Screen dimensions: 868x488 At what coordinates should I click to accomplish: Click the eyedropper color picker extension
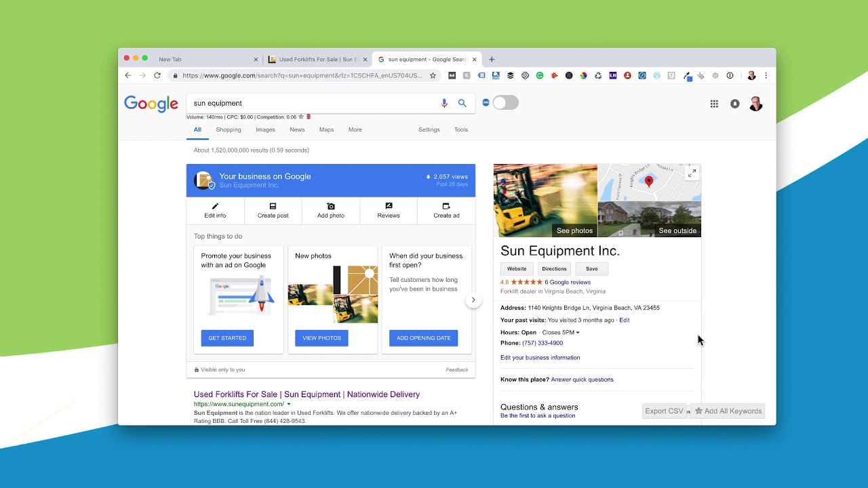pos(686,76)
